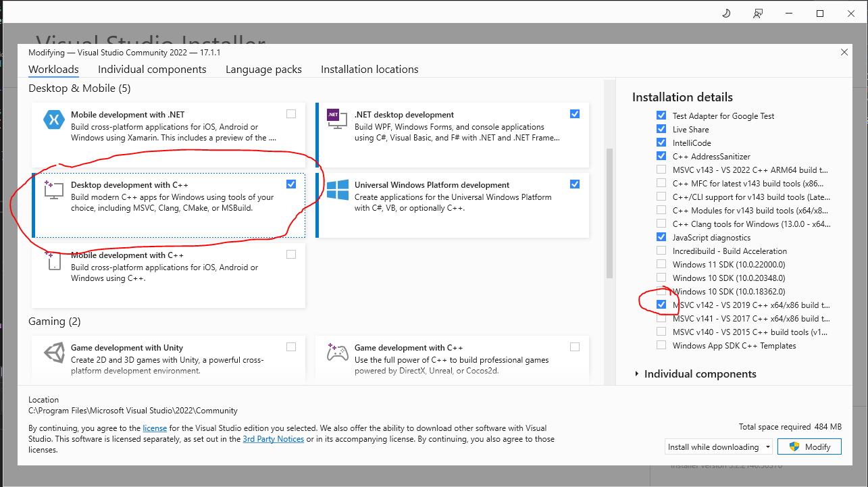Check C++ MFC for latest v143 build tools
This screenshot has height=487, width=868.
tap(661, 184)
